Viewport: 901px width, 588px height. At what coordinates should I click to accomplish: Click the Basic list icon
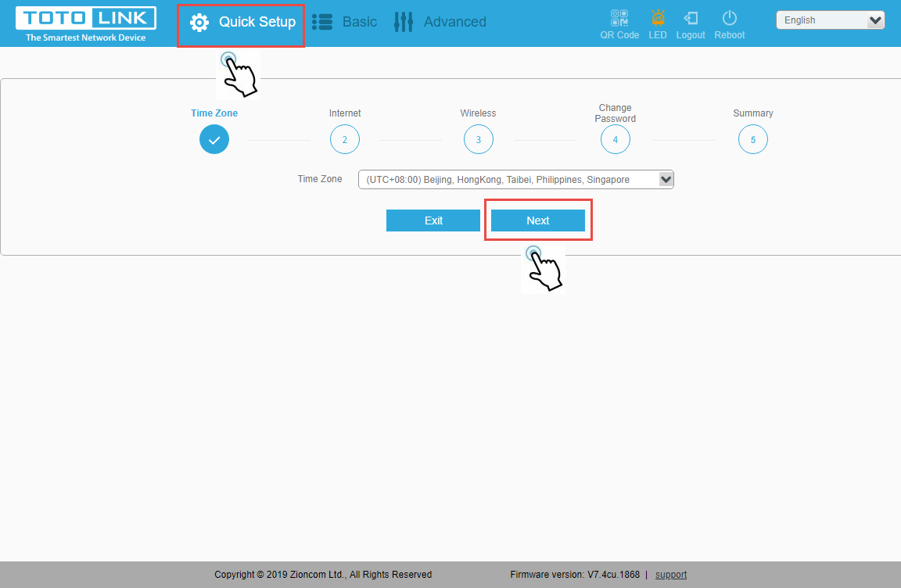coord(322,23)
